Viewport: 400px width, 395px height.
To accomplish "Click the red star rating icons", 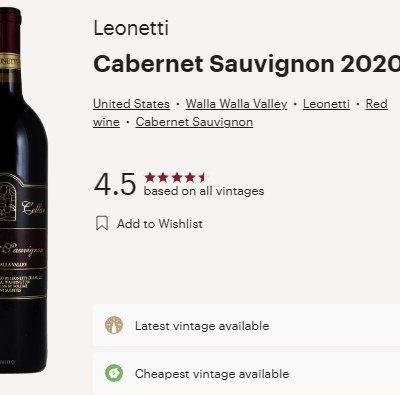I will tap(175, 177).
